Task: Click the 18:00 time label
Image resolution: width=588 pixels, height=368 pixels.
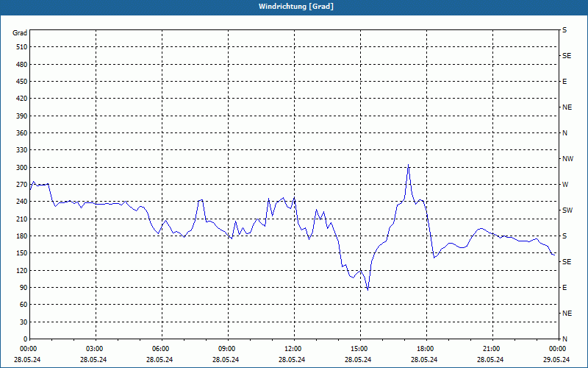Action: tap(426, 349)
